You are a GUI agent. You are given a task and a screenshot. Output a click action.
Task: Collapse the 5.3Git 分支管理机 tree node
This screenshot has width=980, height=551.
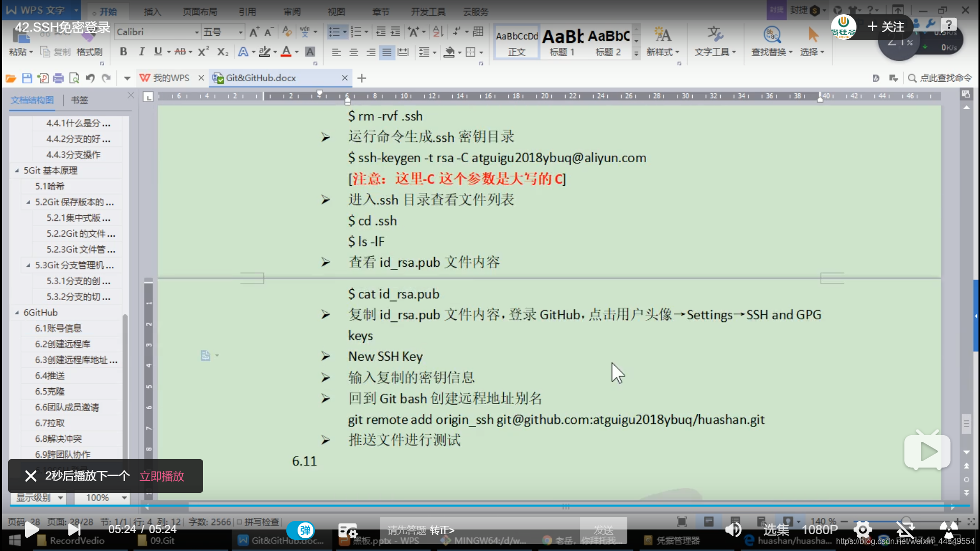click(28, 265)
